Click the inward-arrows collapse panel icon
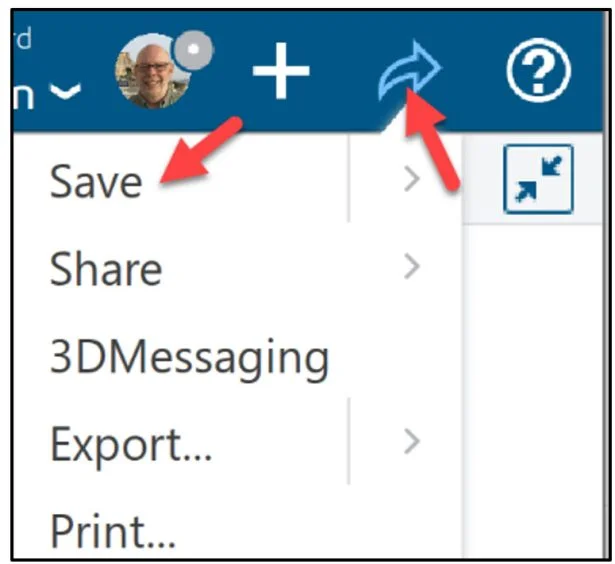The image size is (615, 564). pyautogui.click(x=538, y=179)
